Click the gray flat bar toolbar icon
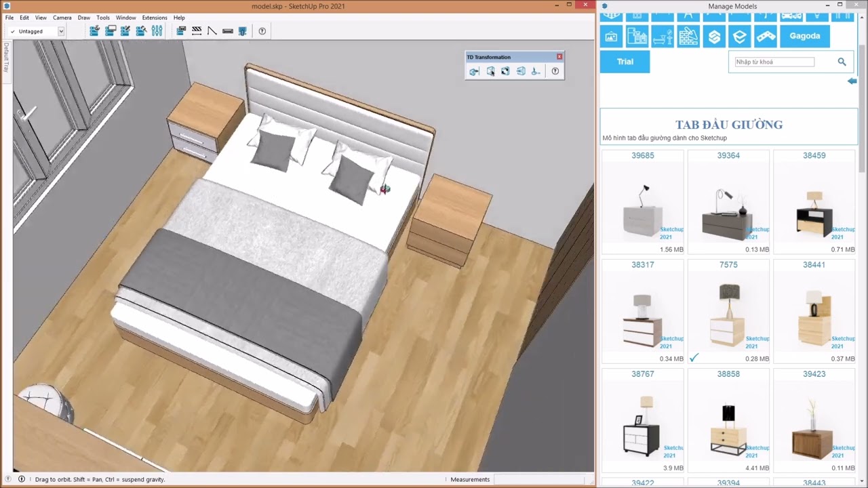Screen dimensions: 868x488 (228, 30)
